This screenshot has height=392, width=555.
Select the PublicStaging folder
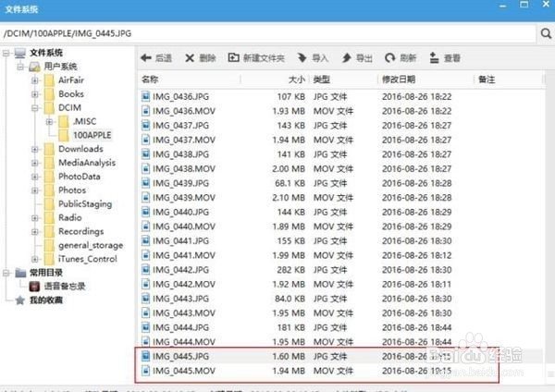(85, 204)
